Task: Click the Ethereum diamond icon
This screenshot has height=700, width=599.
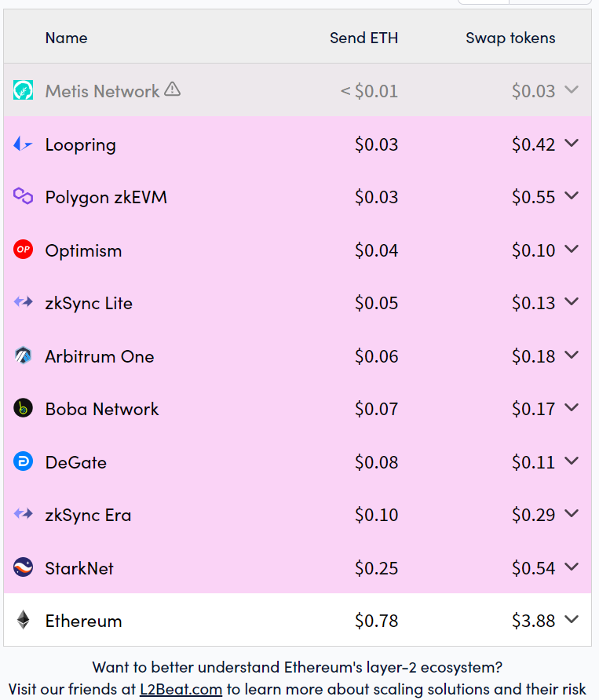Action: (24, 620)
